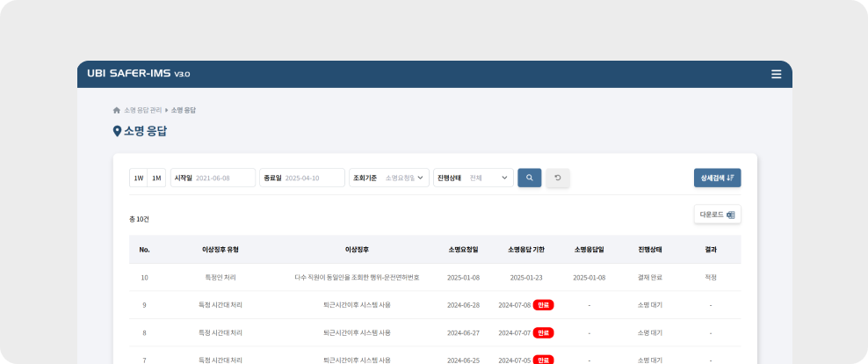The width and height of the screenshot is (868, 364).
Task: Select the 1M period button
Action: (x=156, y=178)
